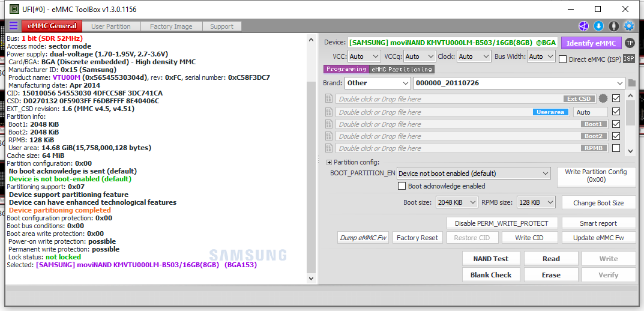Toggle Boot acknowledge enabled checkbox
Screen dimensions: 644x311
(x=402, y=186)
